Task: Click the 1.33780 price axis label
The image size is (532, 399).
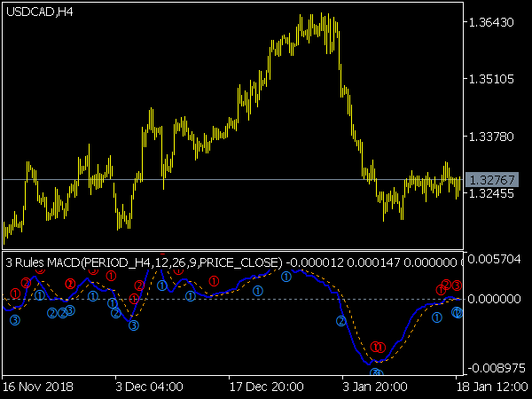Action: (491, 137)
